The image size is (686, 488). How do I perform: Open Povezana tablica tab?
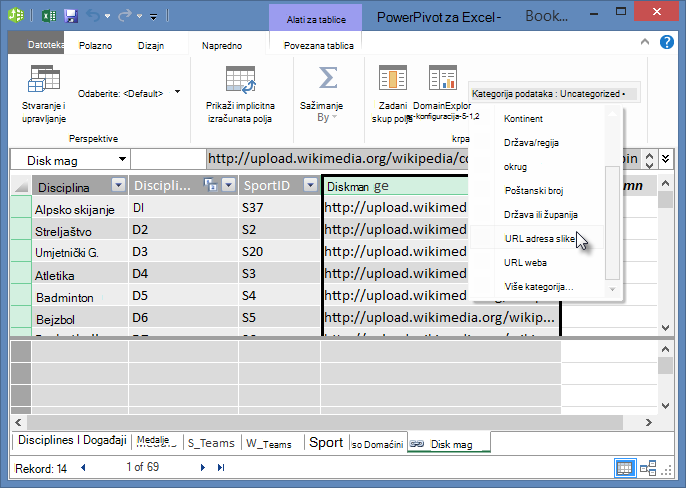pos(318,46)
